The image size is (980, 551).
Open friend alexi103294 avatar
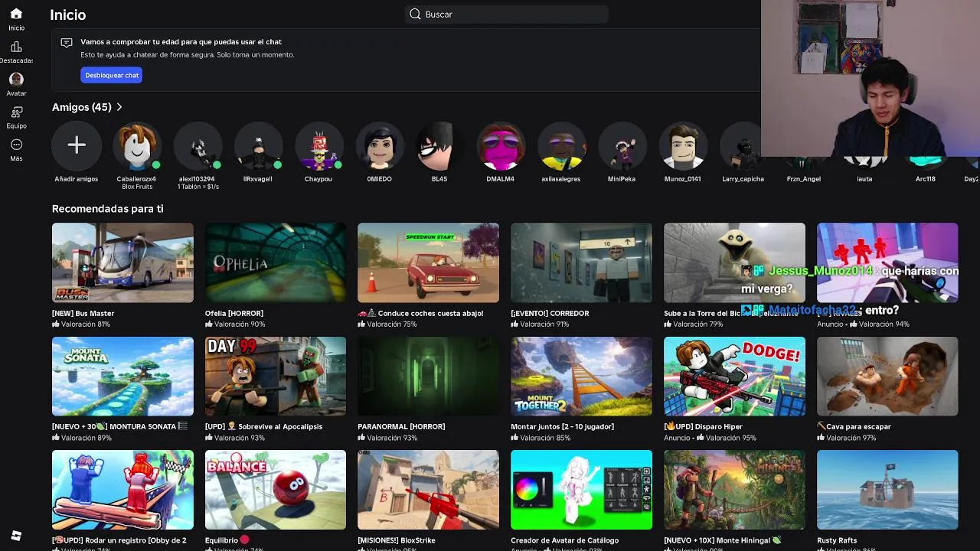click(198, 145)
